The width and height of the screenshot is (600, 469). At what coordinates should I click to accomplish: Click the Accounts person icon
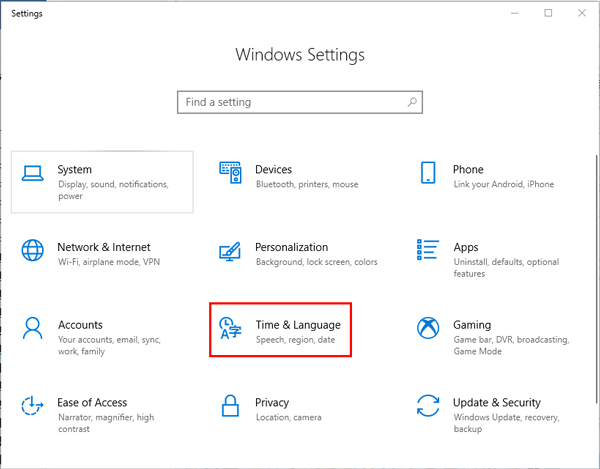click(33, 328)
